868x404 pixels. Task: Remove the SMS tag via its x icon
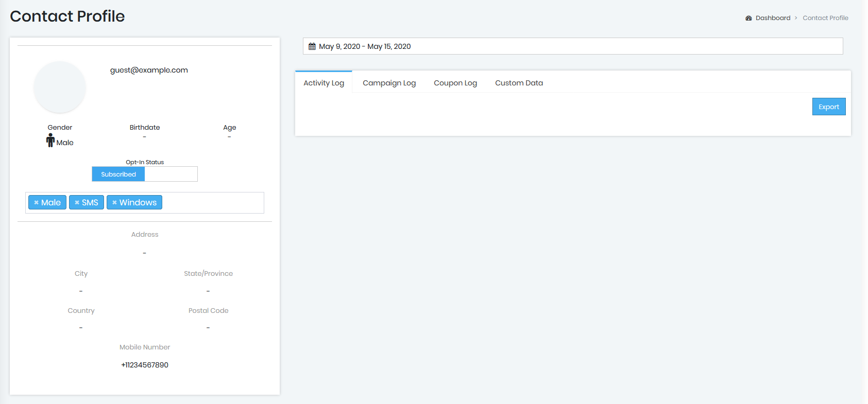[77, 203]
